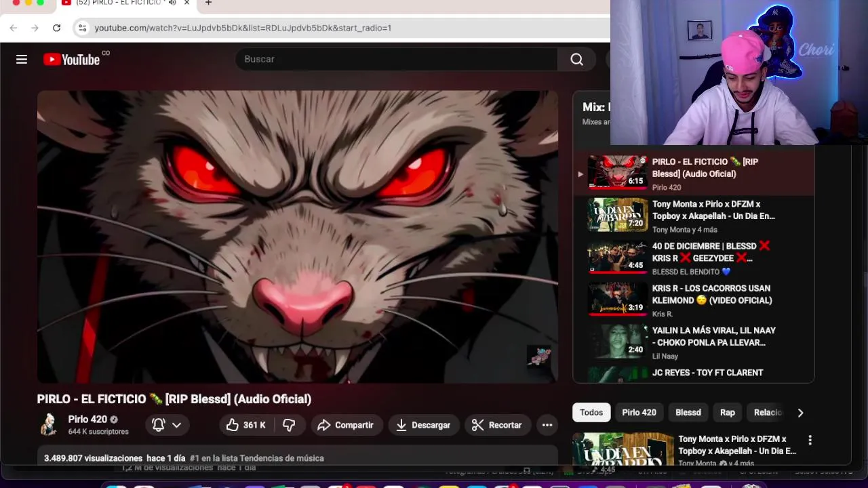Select the Relacionados filter chip
The height and width of the screenshot is (488, 868).
coord(768,412)
